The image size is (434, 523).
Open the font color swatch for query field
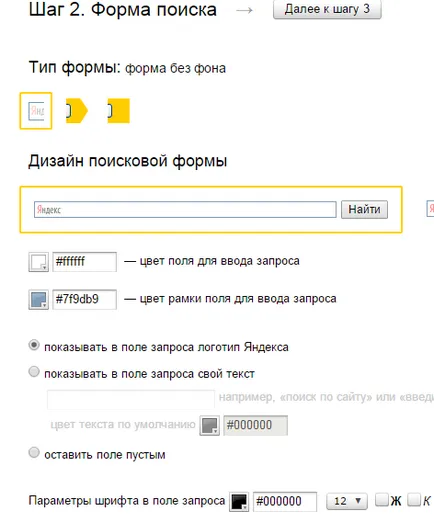click(x=239, y=502)
